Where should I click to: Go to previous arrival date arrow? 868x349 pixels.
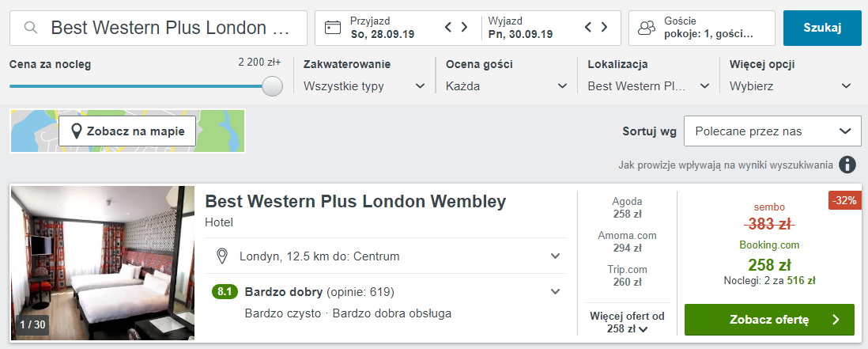pyautogui.click(x=448, y=28)
